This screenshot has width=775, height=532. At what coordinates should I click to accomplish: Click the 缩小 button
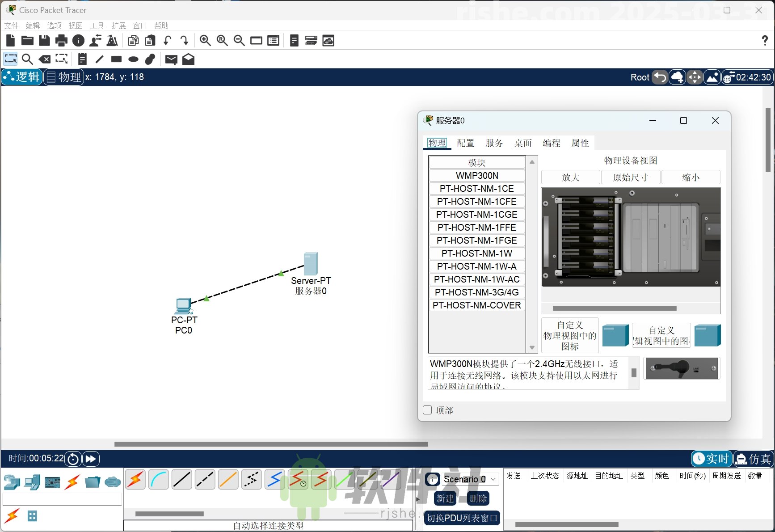pos(691,177)
